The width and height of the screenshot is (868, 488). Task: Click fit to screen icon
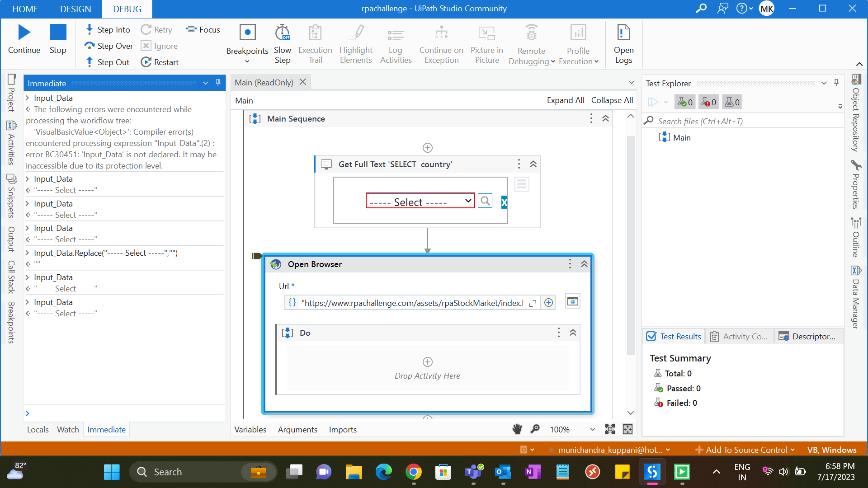click(x=610, y=429)
